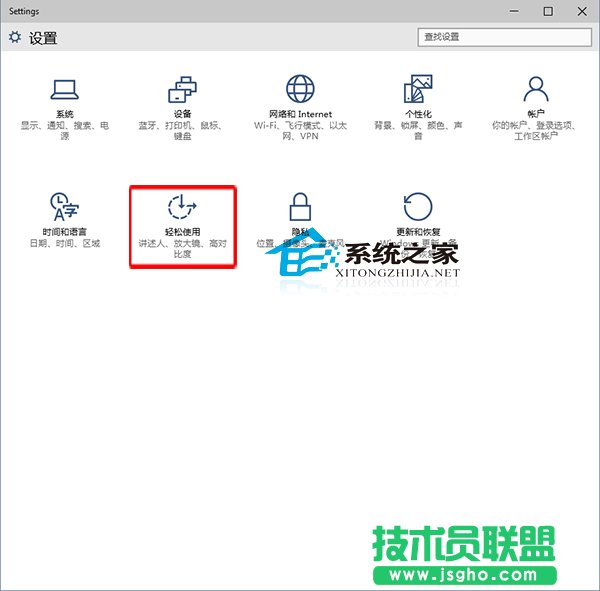Open the 更新和恢复 circular arrow icon
Image resolution: width=600 pixels, height=591 pixels.
[x=418, y=206]
